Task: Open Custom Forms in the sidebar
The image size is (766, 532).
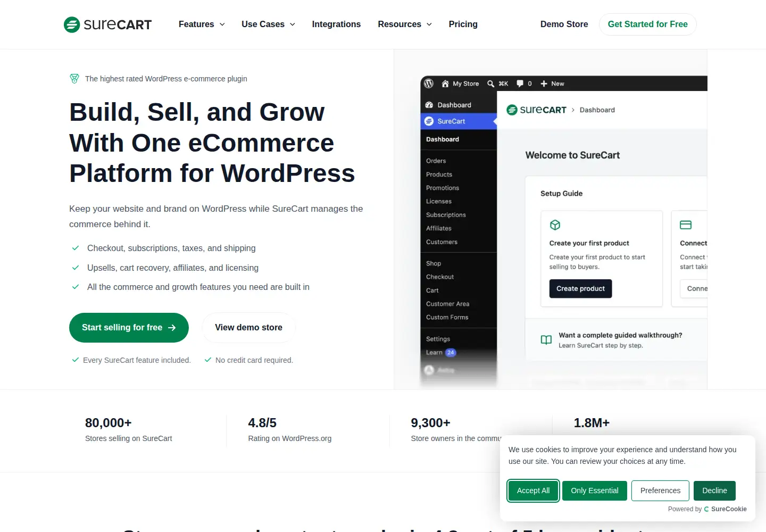Action: 447,317
